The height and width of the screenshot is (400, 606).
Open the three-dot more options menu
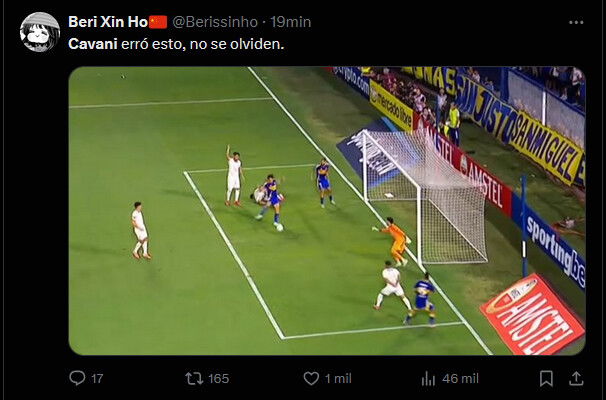click(576, 22)
